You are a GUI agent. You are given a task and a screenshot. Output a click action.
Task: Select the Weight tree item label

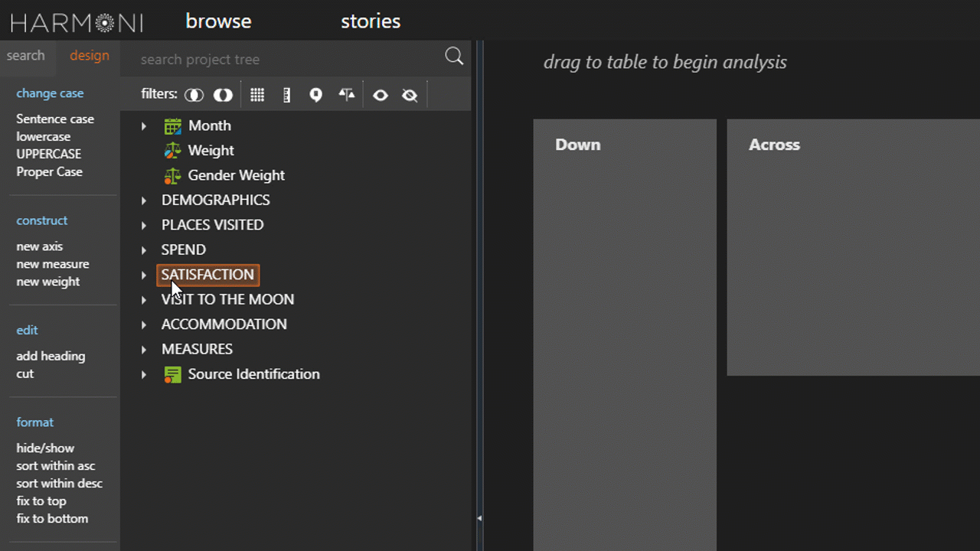click(x=211, y=151)
